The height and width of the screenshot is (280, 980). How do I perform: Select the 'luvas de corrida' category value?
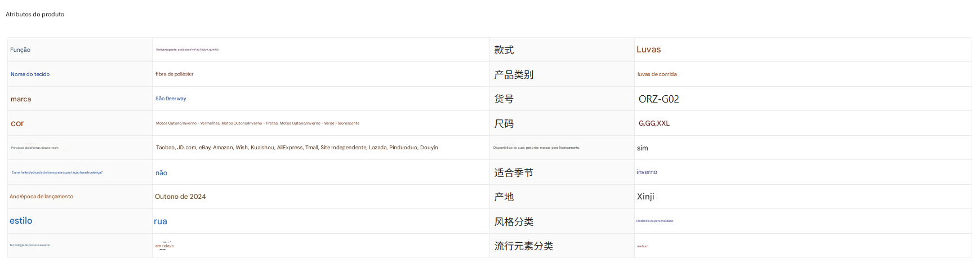(657, 74)
